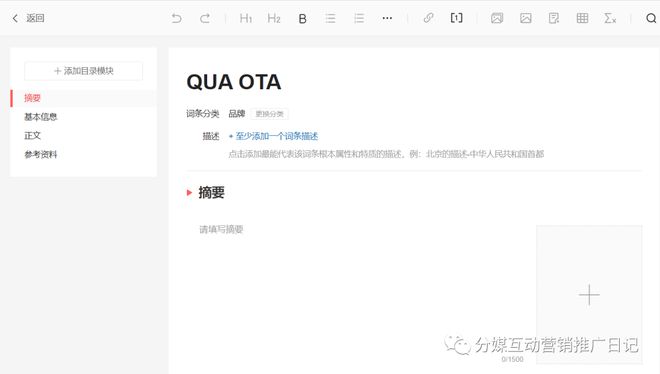Collapse the 摘要 section triangle
This screenshot has height=374, width=660.
pos(189,193)
